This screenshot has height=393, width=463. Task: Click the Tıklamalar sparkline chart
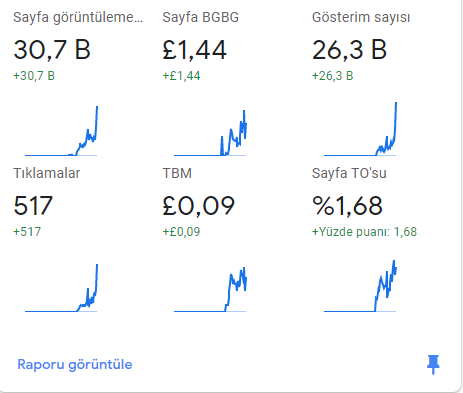[x=61, y=288]
